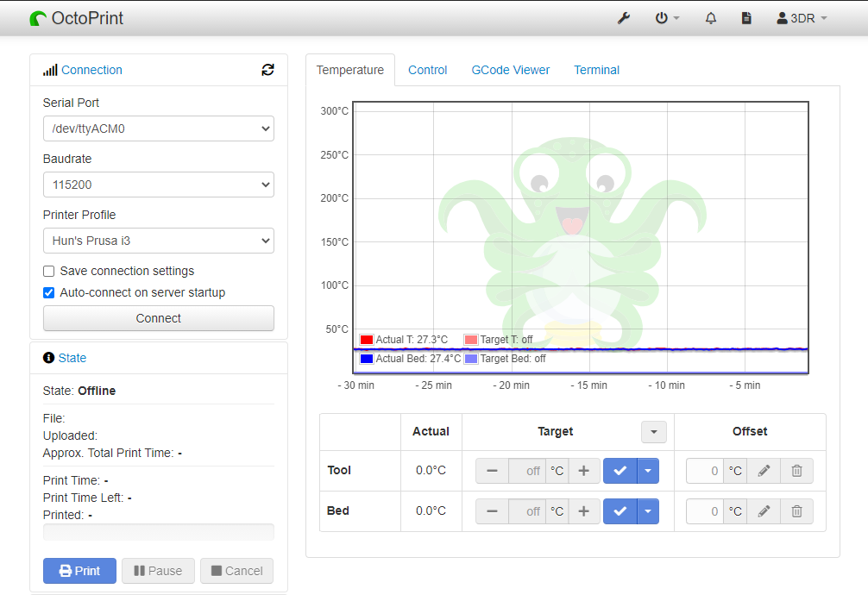This screenshot has height=595, width=868.
Task: Open Bed temperature presets dropdown arrow
Action: point(648,511)
